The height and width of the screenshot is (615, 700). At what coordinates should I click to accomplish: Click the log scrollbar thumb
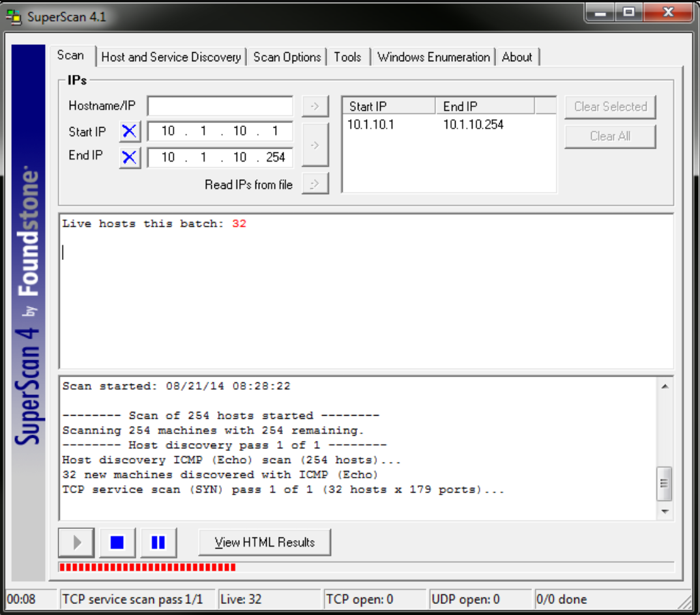(665, 484)
